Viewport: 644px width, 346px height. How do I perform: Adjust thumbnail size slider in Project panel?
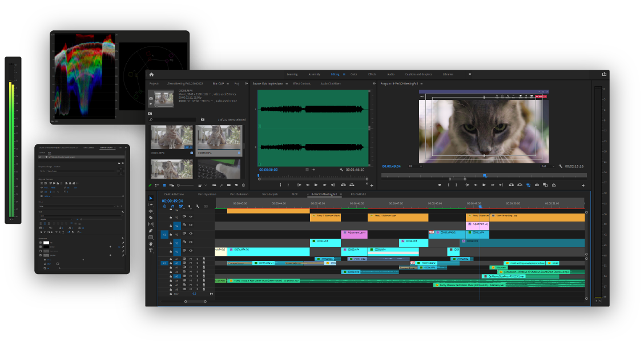[186, 186]
